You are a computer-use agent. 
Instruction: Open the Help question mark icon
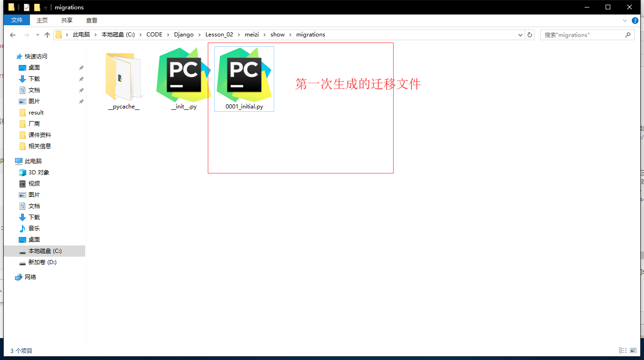[635, 21]
